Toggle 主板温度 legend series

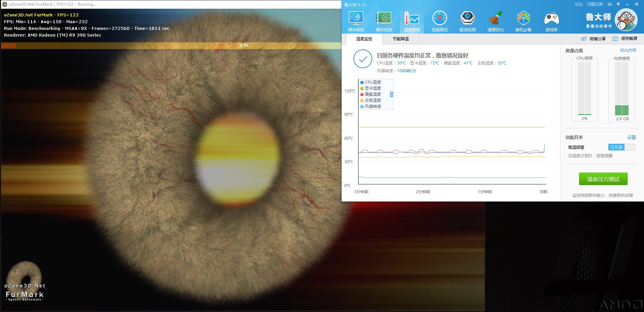tap(371, 100)
